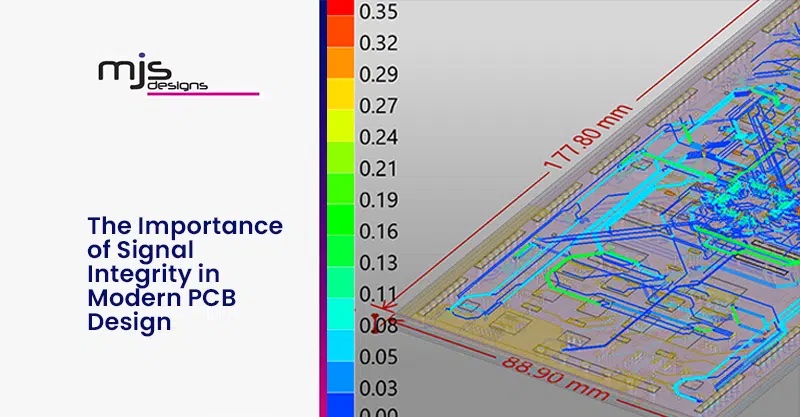Click the headline 'The Importance of Signal Integrity in Modern PCB Design'
The image size is (800, 417).
(x=185, y=274)
